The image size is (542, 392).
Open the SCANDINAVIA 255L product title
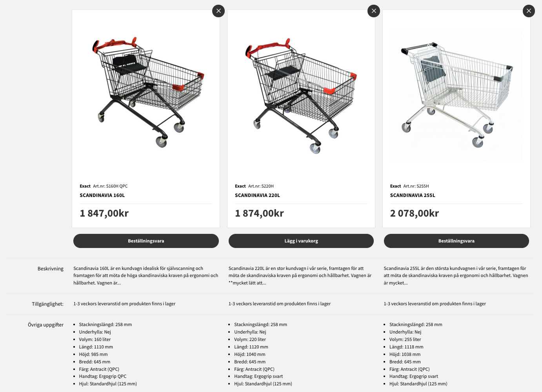coord(413,195)
